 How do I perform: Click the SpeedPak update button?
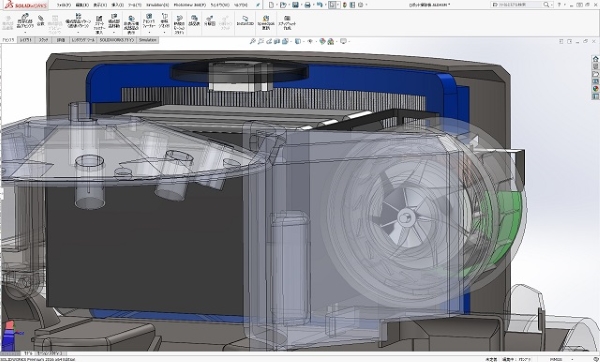pos(266,23)
